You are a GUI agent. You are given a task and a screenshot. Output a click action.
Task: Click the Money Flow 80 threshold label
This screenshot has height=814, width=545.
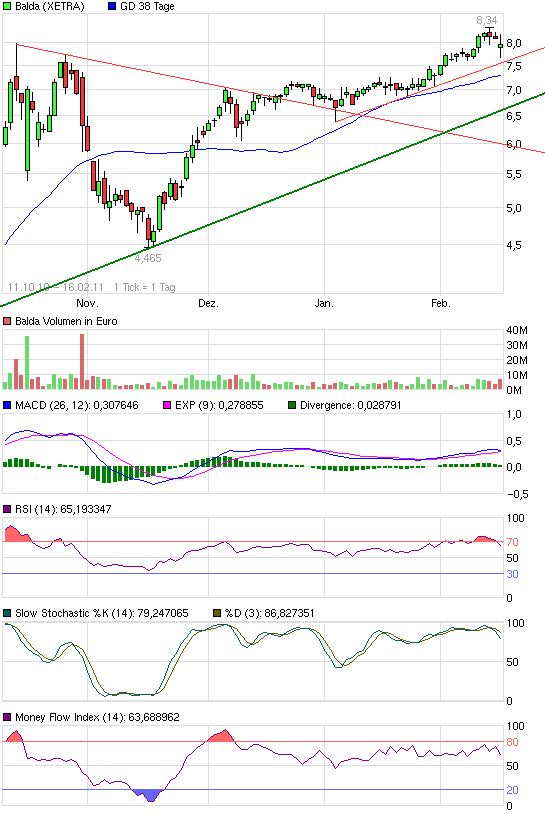512,742
